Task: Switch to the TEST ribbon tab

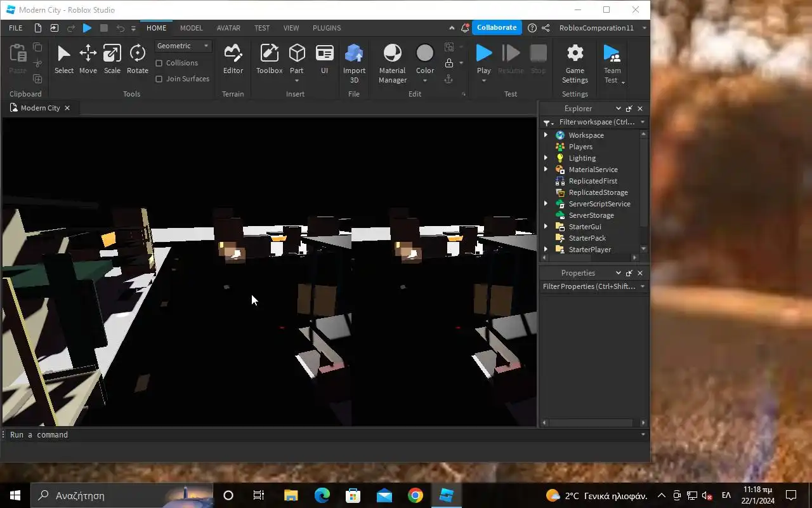Action: tap(262, 28)
